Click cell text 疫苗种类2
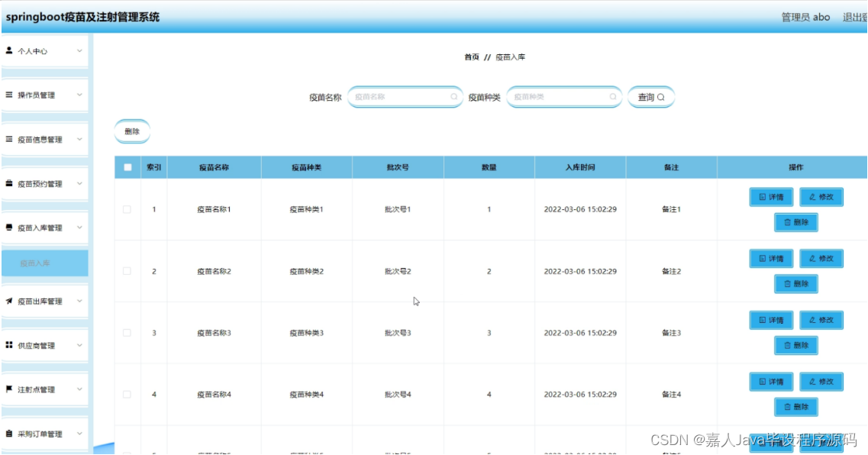 (x=306, y=271)
